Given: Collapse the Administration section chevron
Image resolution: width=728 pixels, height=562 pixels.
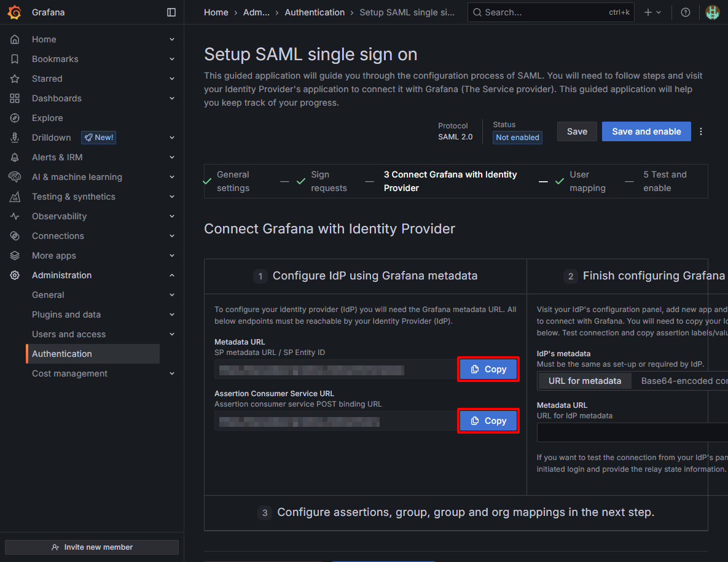Looking at the screenshot, I should tap(172, 275).
